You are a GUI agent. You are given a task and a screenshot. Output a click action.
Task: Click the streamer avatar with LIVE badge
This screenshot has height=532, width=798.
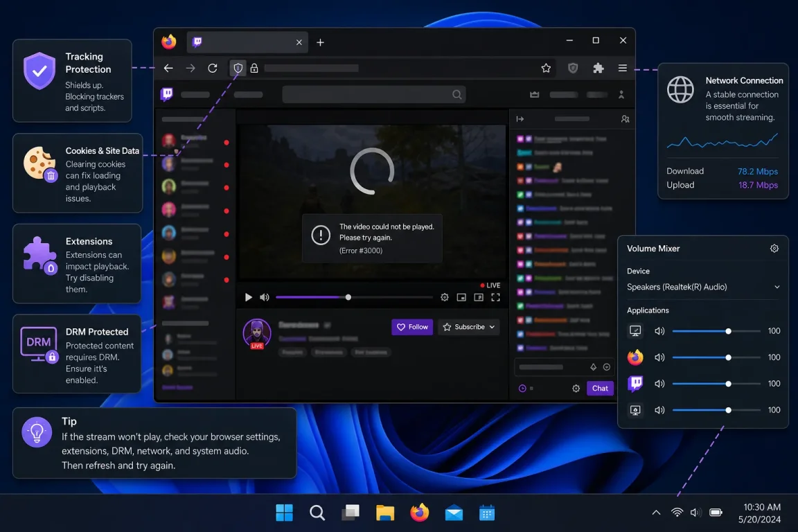(257, 333)
